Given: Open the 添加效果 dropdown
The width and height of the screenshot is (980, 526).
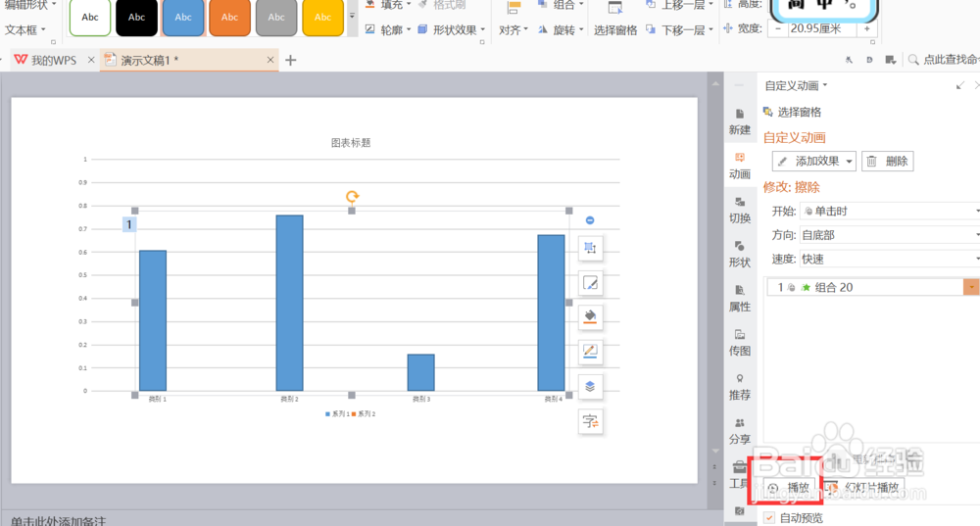Looking at the screenshot, I should pyautogui.click(x=813, y=162).
